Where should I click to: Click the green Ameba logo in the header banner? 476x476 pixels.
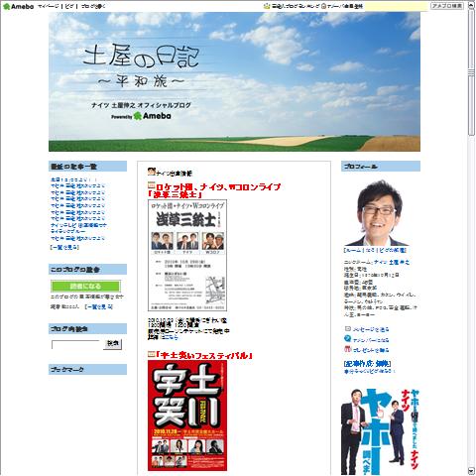point(153,116)
